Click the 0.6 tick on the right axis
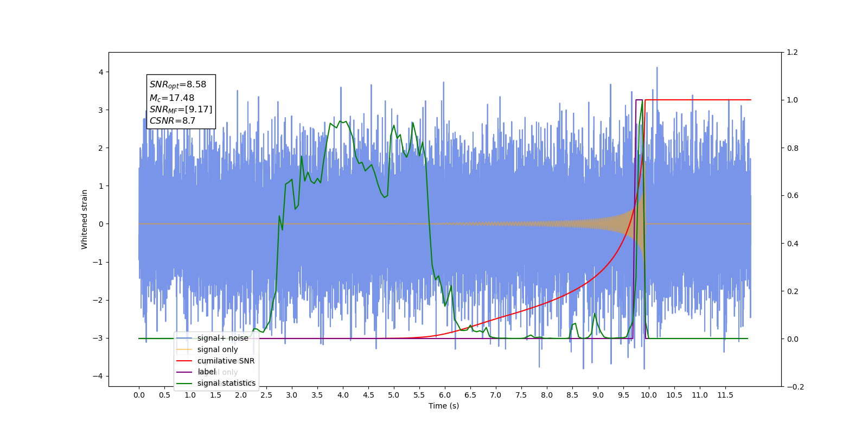The width and height of the screenshot is (868, 434). tap(793, 196)
